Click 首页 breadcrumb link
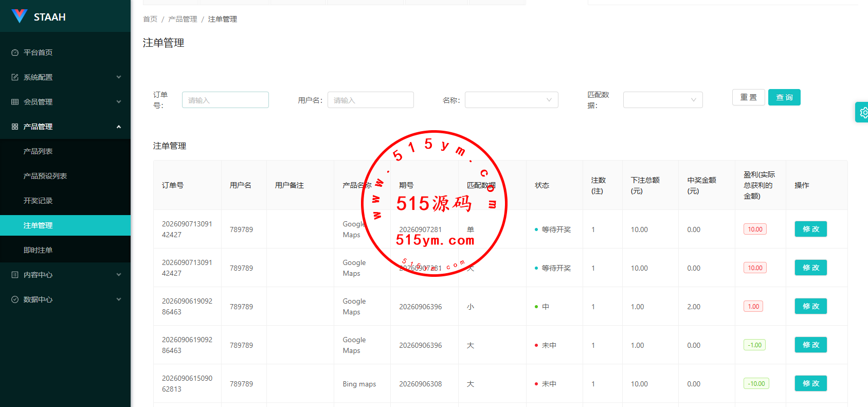The height and width of the screenshot is (407, 868). tap(150, 19)
